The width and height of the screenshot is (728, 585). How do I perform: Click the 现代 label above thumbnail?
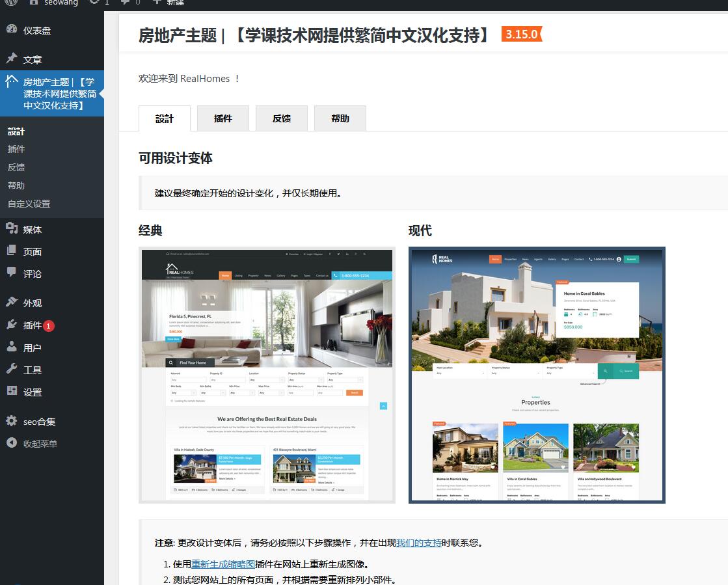420,230
